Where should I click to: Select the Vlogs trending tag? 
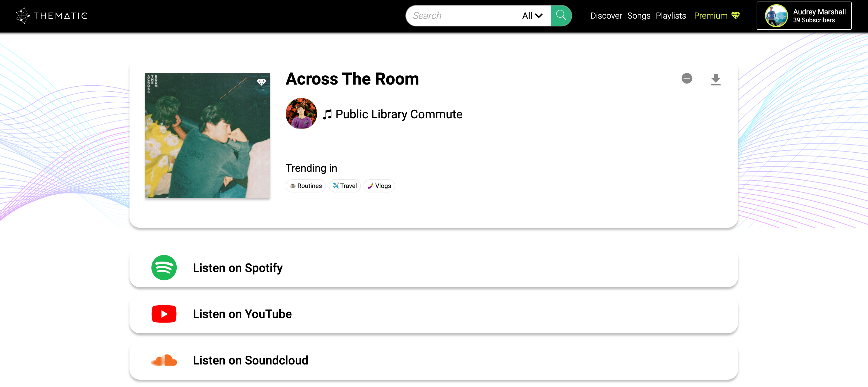click(379, 186)
